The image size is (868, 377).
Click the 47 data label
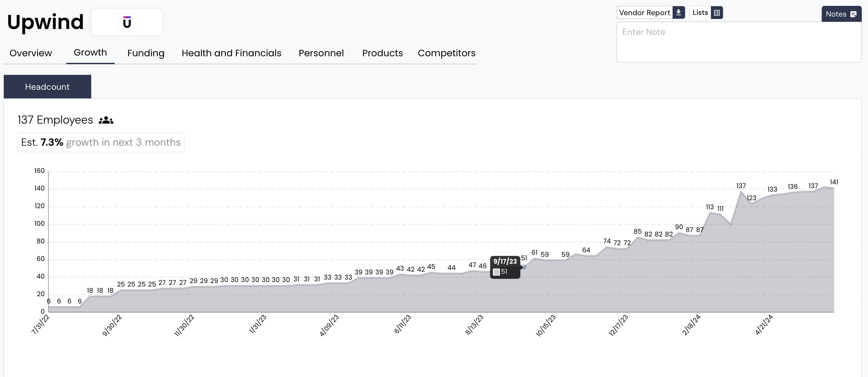click(472, 265)
